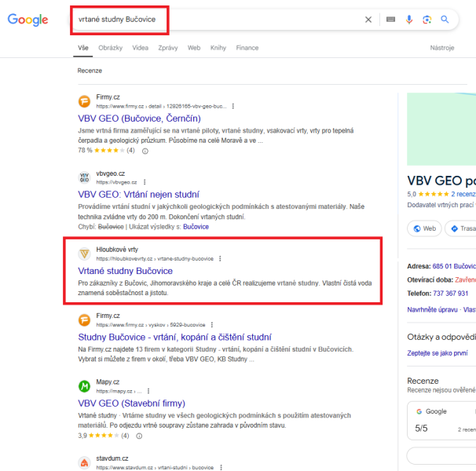476x471 pixels.
Task: Click Firmy.cz favicon of VBV GEO result
Action: pyautogui.click(x=84, y=101)
